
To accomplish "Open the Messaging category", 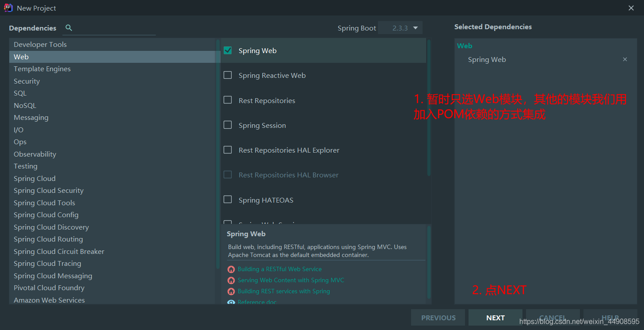I will click(113, 117).
